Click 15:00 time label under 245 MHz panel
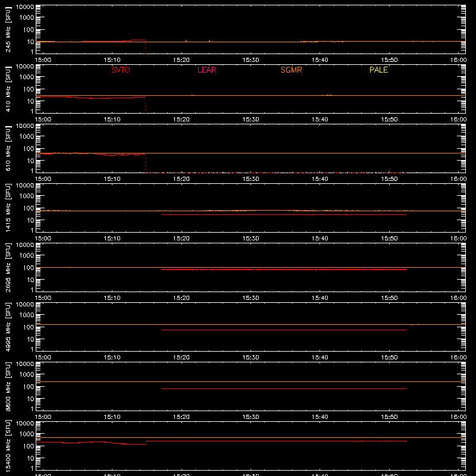The height and width of the screenshot is (476, 476). [43, 60]
